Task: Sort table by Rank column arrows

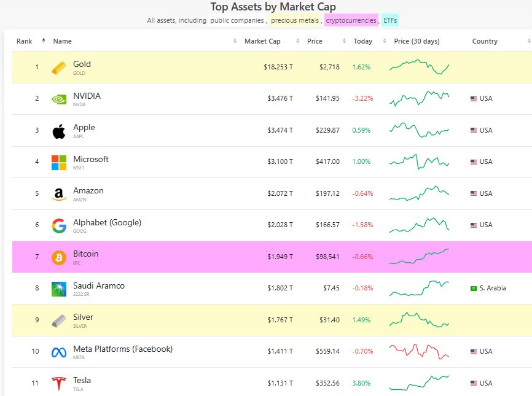Action: [43, 41]
